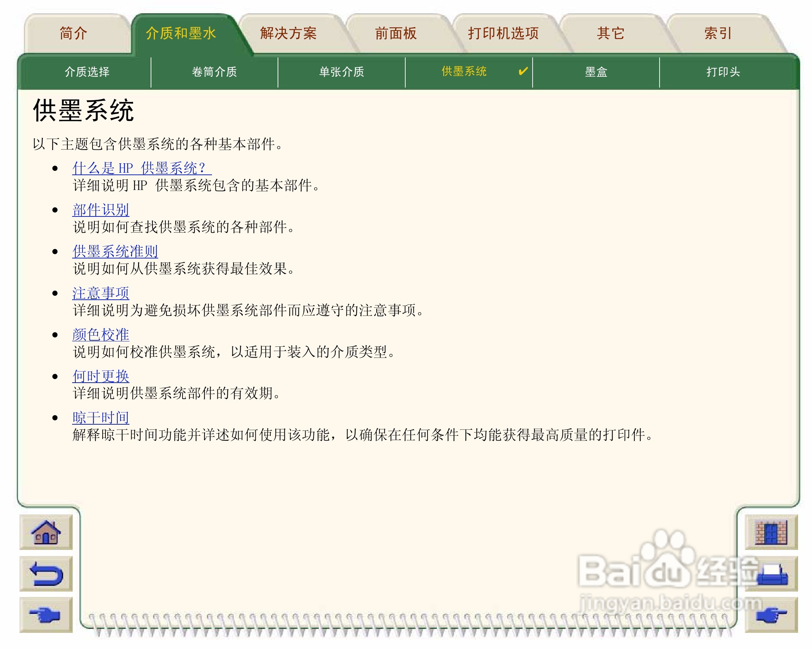
Task: Click the left-side pointing hand icon
Action: (46, 615)
